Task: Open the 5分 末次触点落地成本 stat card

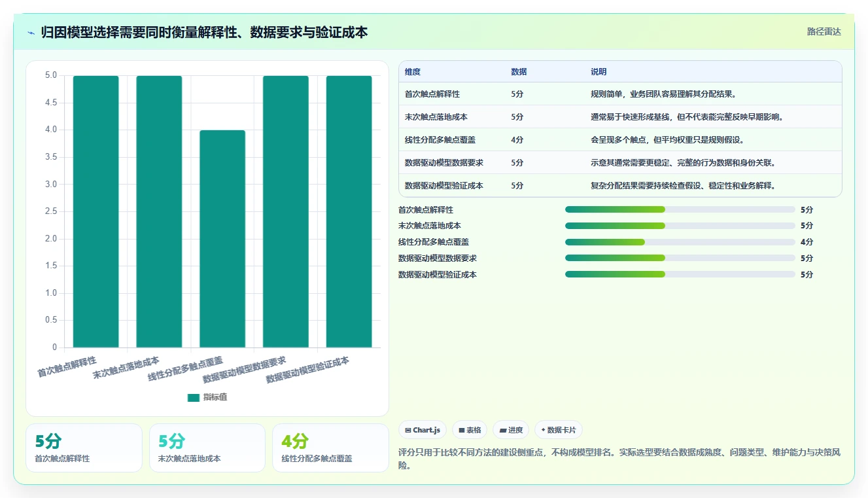Action: (207, 448)
